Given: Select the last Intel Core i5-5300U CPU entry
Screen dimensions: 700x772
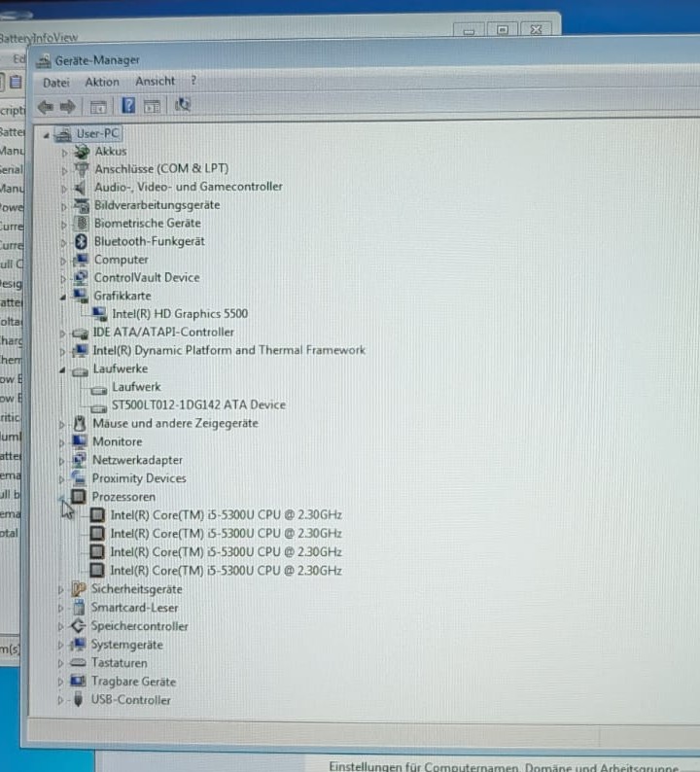Looking at the screenshot, I should click(226, 570).
